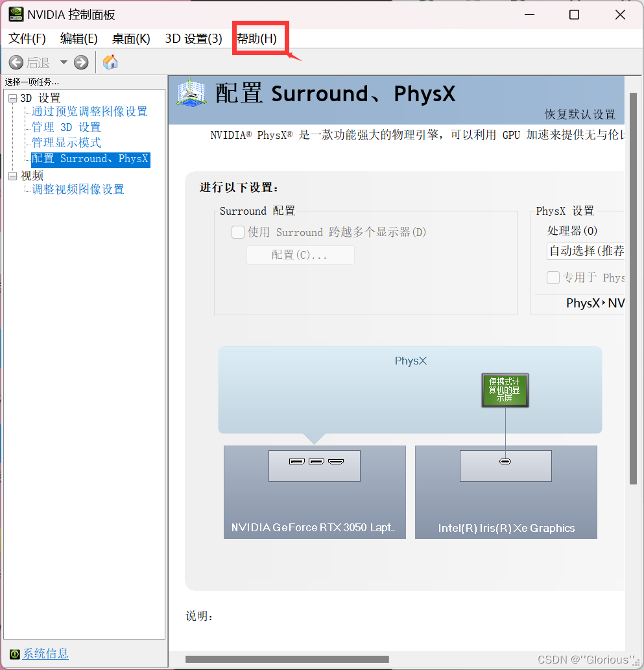Viewport: 644px width, 670px height.
Task: Toggle the 专用于 PhysX checkbox
Action: pos(553,278)
